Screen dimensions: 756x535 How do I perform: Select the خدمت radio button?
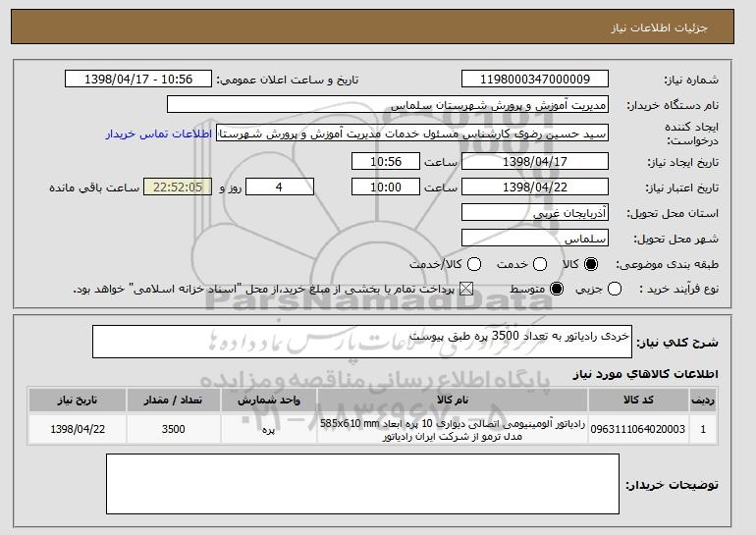pos(540,264)
